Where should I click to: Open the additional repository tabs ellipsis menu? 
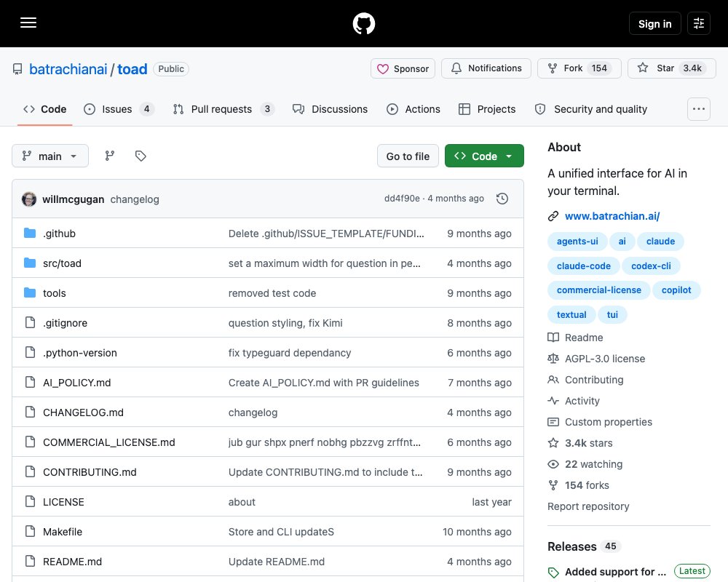click(x=698, y=109)
